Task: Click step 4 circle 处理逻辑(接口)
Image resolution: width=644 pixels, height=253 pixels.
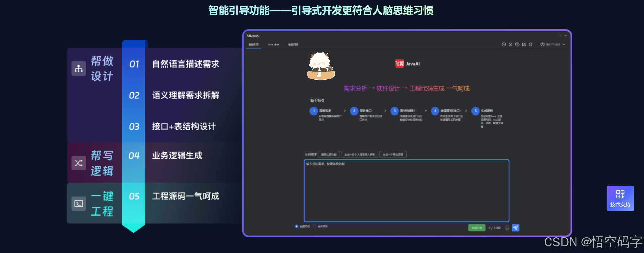Action: click(x=435, y=111)
